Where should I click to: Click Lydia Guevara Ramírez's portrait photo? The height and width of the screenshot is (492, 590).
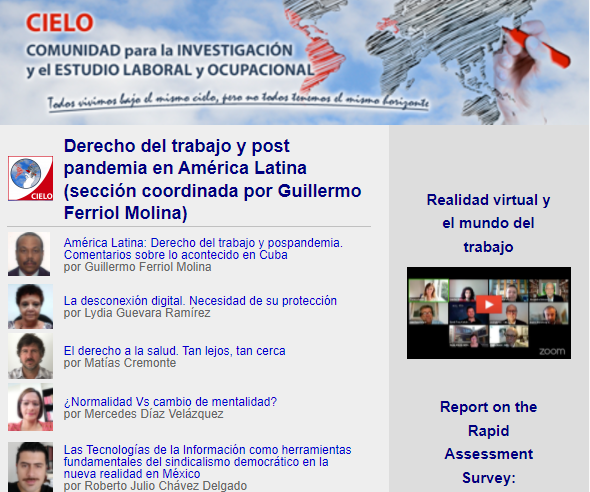(30, 307)
